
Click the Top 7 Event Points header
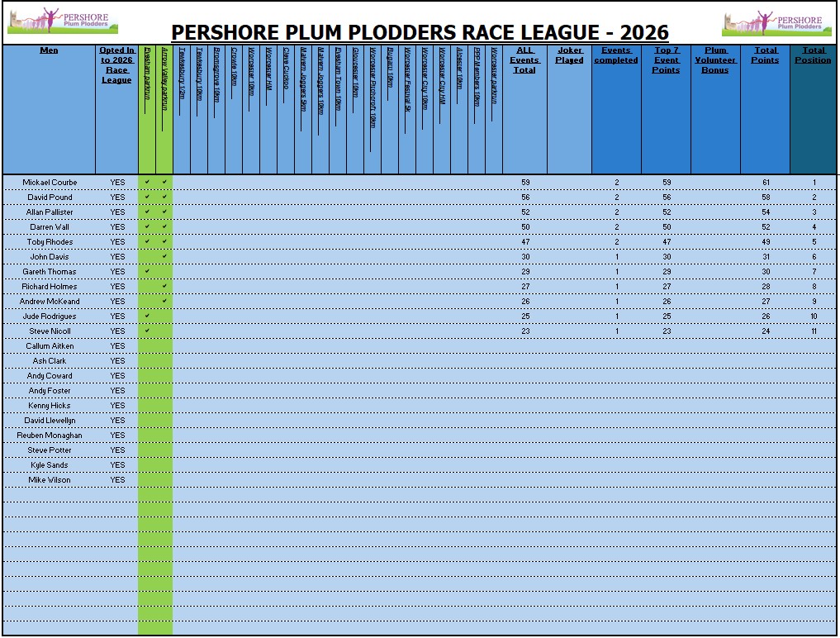[x=666, y=60]
